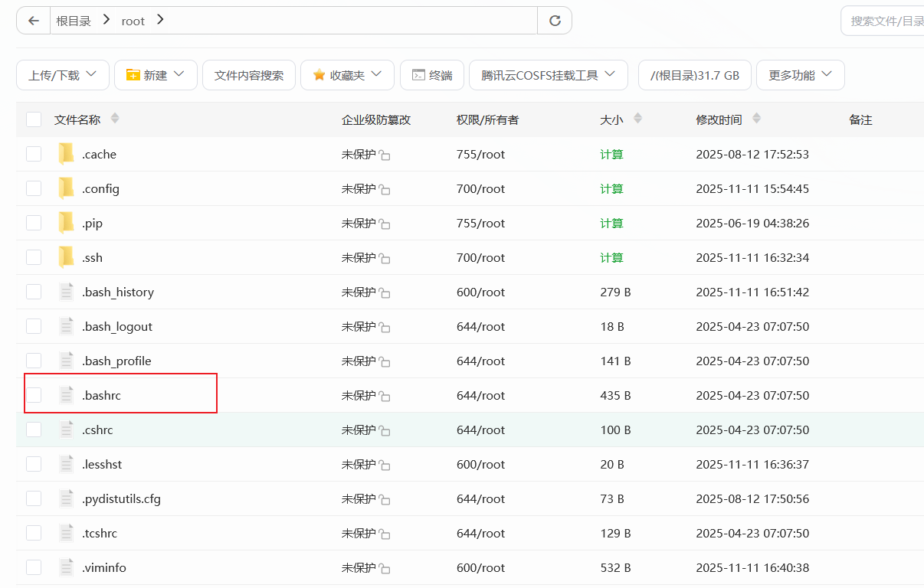The width and height of the screenshot is (924, 588).
Task: Toggle the select-all checkbox in header
Action: point(34,119)
